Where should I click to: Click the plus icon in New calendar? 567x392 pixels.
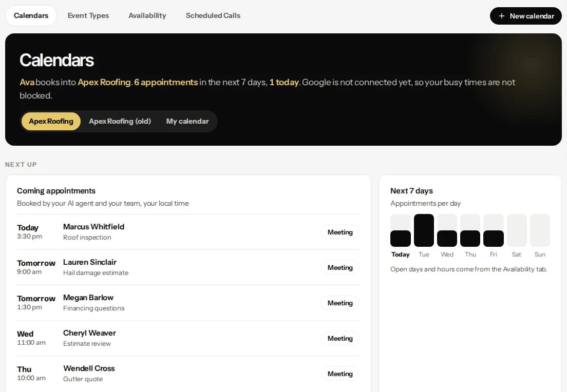coord(502,16)
